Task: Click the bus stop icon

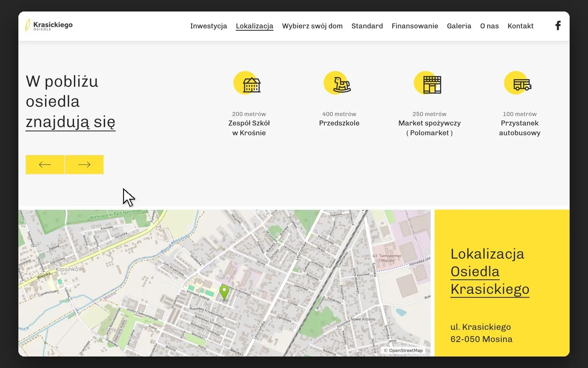Action: point(518,83)
